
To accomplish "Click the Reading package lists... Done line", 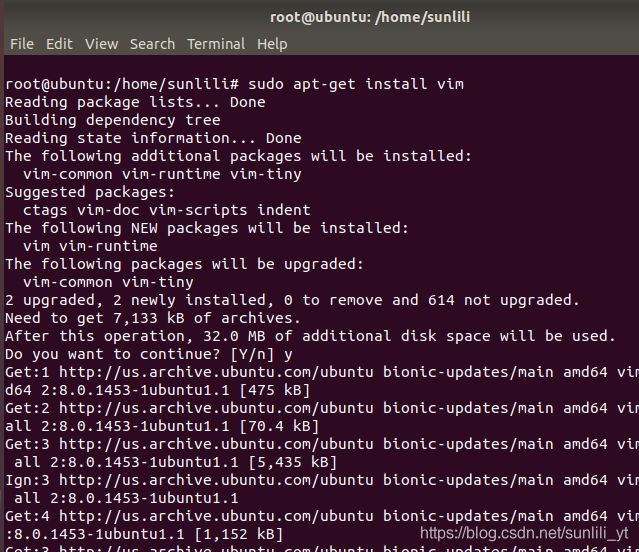I will (x=135, y=102).
